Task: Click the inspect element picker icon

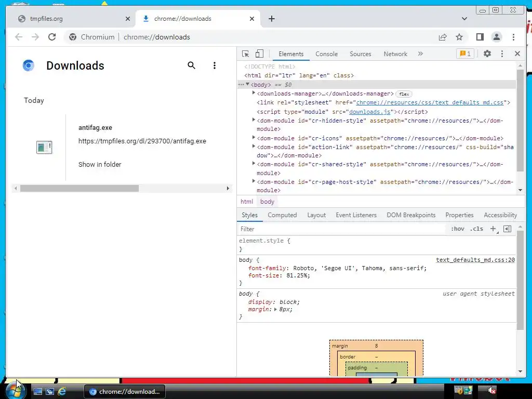Action: [245, 54]
